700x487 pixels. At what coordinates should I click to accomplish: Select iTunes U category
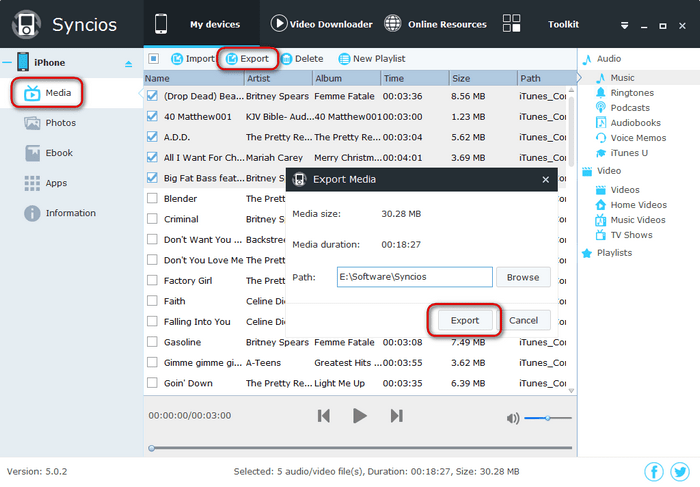(621, 153)
